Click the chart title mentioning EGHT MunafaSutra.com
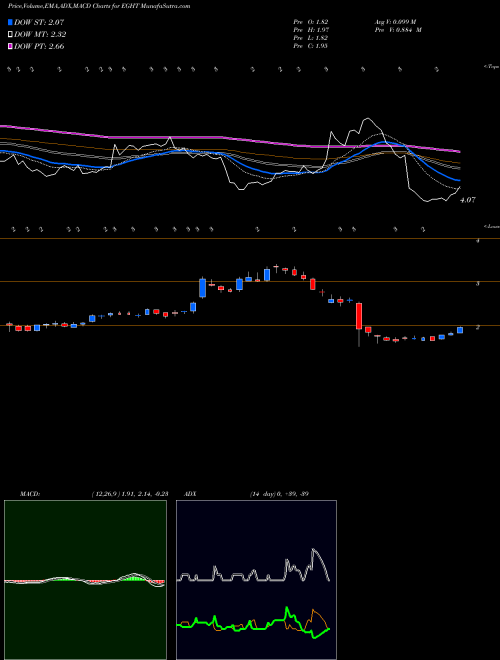Viewport: 500px width, 660px height. pos(99,6)
